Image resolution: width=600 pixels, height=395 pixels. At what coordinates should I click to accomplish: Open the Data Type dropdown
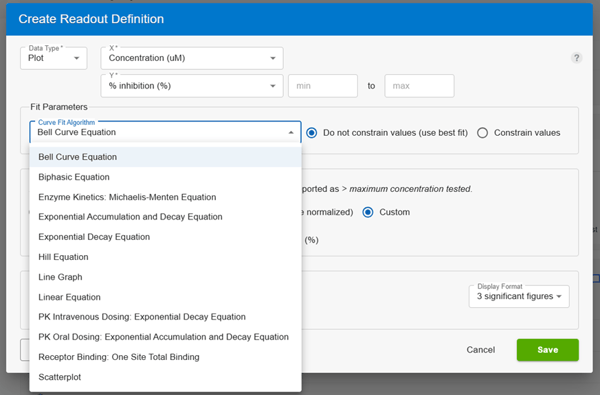click(x=54, y=58)
